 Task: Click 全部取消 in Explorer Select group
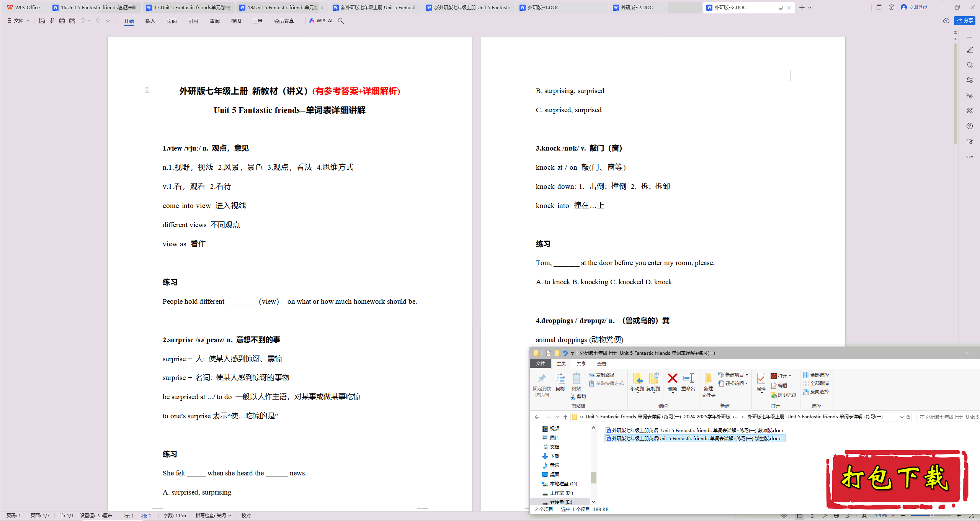pyautogui.click(x=816, y=383)
